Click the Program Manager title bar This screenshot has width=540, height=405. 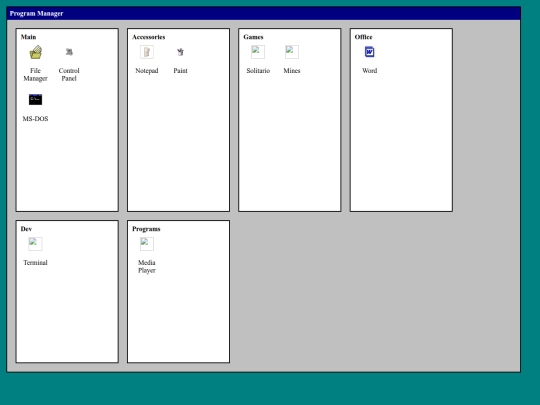coord(263,14)
